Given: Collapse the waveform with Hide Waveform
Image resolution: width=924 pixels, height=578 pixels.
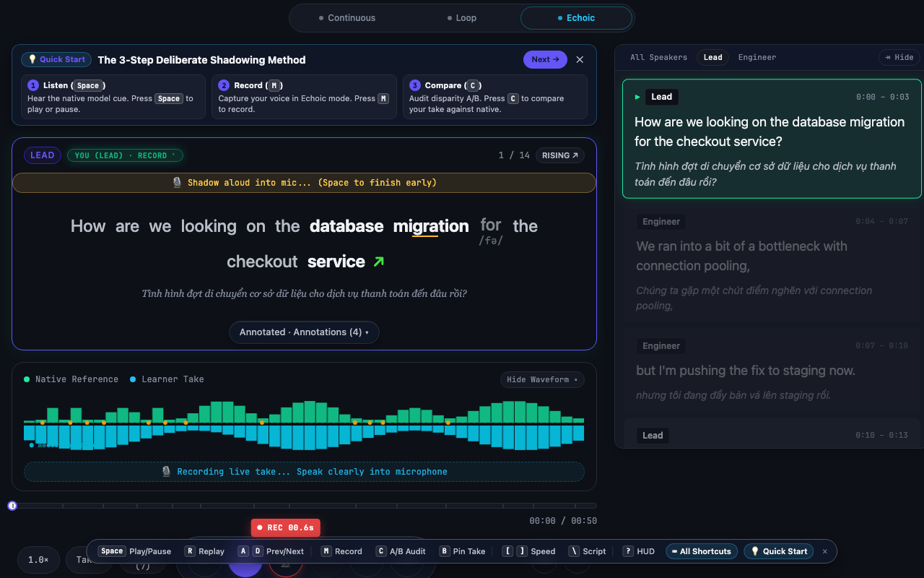Looking at the screenshot, I should 542,379.
